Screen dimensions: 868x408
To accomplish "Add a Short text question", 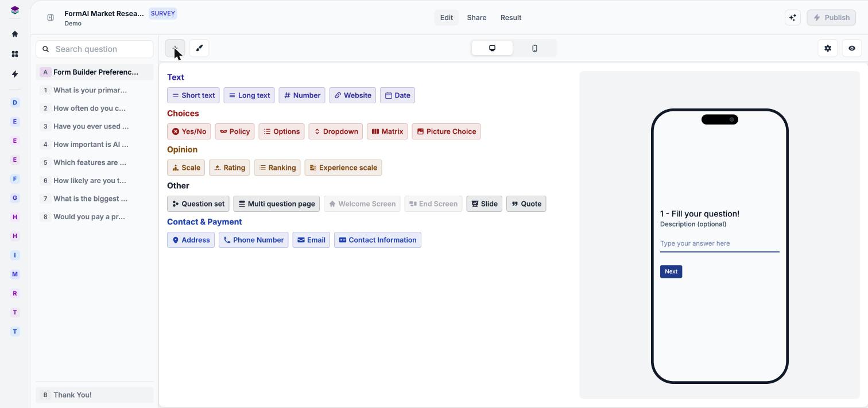I will [x=193, y=95].
